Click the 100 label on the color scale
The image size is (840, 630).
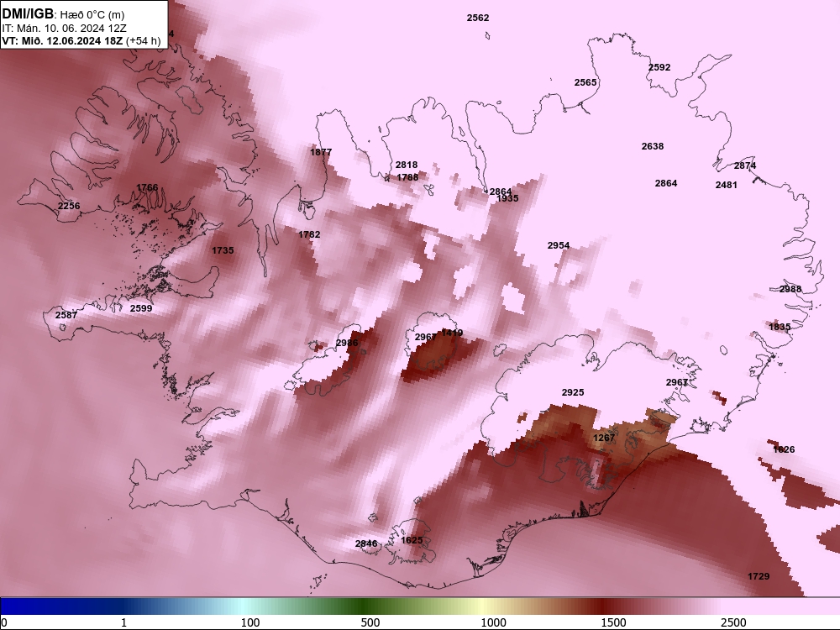(250, 622)
